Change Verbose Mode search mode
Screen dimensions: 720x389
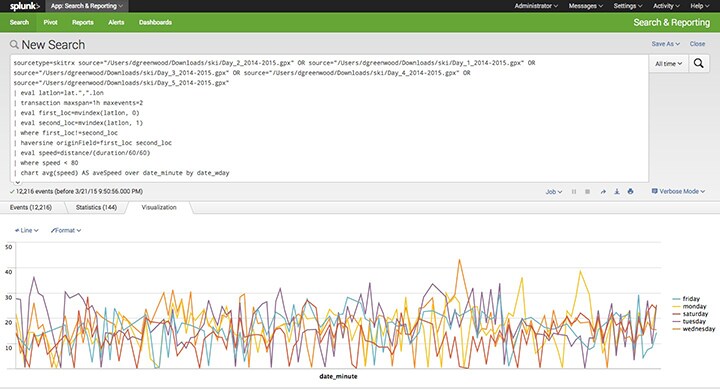click(x=678, y=192)
